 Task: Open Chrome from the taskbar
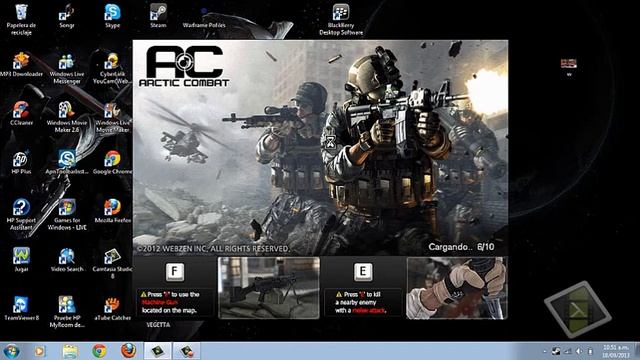tap(99, 351)
